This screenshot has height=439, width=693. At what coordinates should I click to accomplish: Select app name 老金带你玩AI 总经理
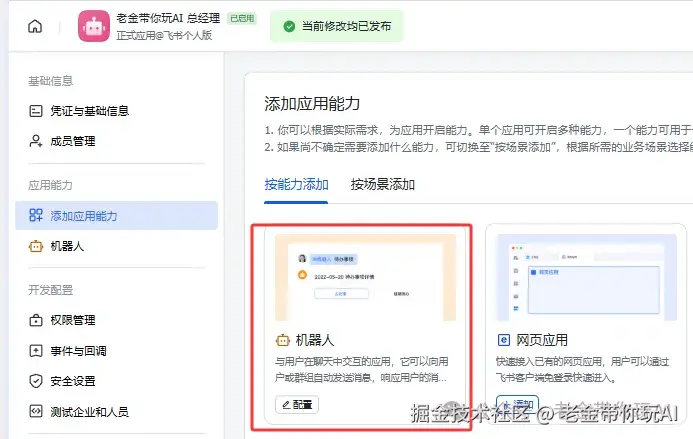(168, 18)
